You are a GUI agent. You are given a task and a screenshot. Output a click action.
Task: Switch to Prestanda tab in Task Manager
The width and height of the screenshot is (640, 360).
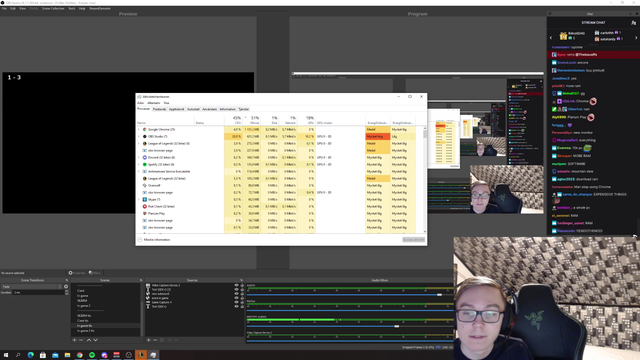(x=159, y=109)
